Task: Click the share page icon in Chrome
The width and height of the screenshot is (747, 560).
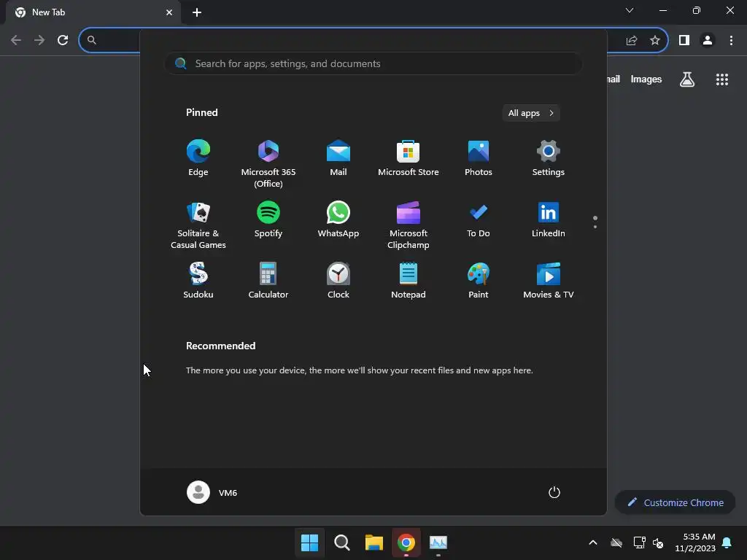Action: 632,41
